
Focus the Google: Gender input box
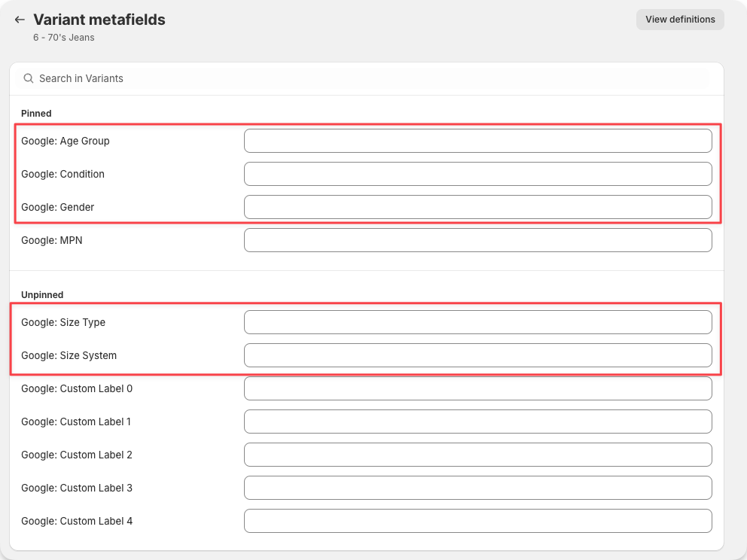point(477,207)
